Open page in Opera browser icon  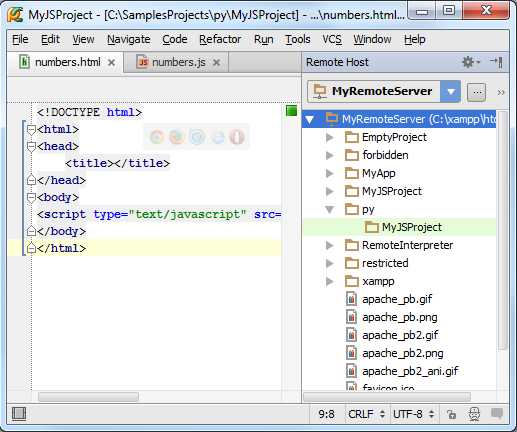tap(237, 137)
